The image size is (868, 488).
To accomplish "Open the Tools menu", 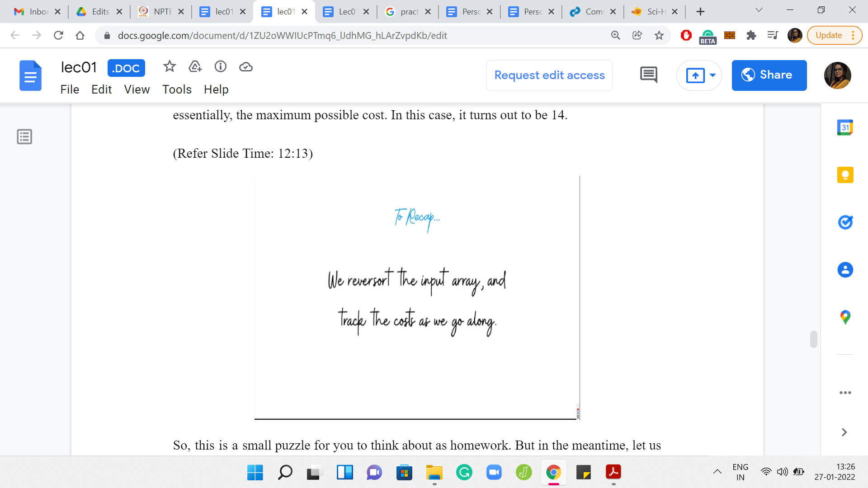I will click(x=177, y=89).
